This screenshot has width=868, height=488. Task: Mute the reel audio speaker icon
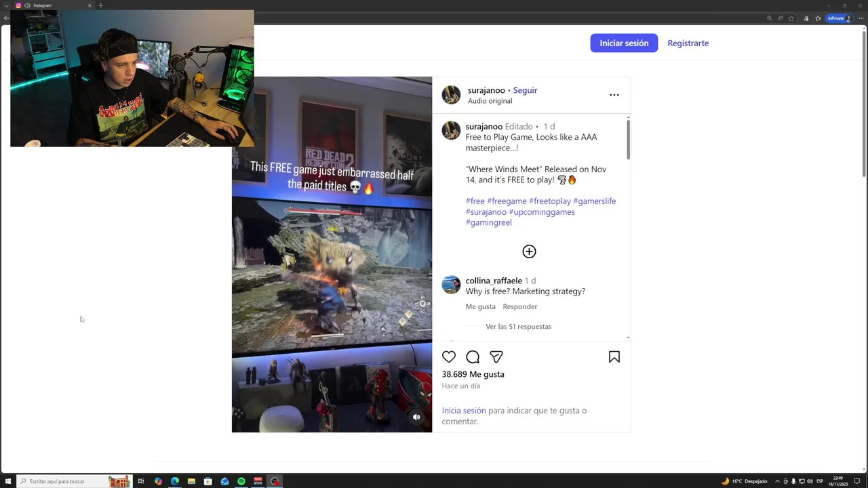pos(416,417)
